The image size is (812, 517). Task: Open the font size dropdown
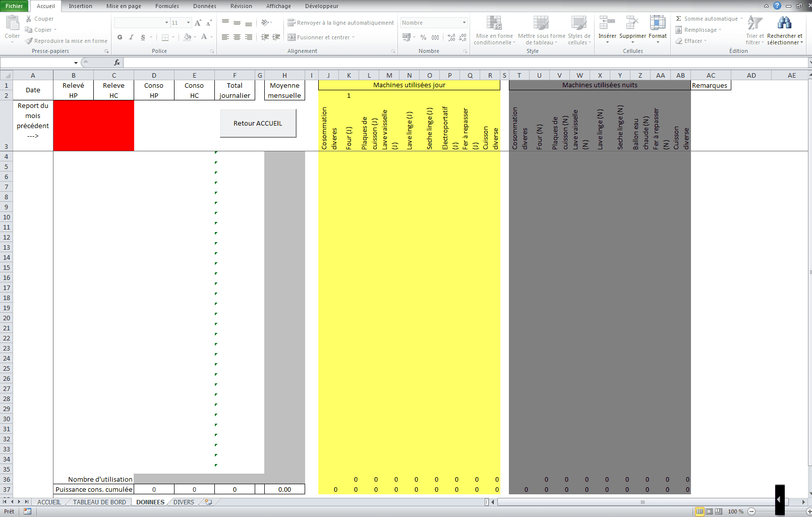click(189, 23)
